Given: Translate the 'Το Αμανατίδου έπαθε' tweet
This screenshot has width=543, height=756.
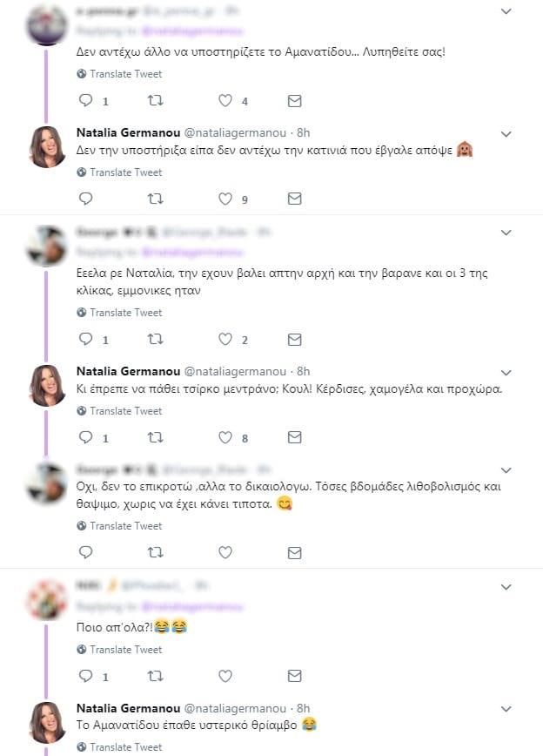Looking at the screenshot, I should (x=125, y=747).
